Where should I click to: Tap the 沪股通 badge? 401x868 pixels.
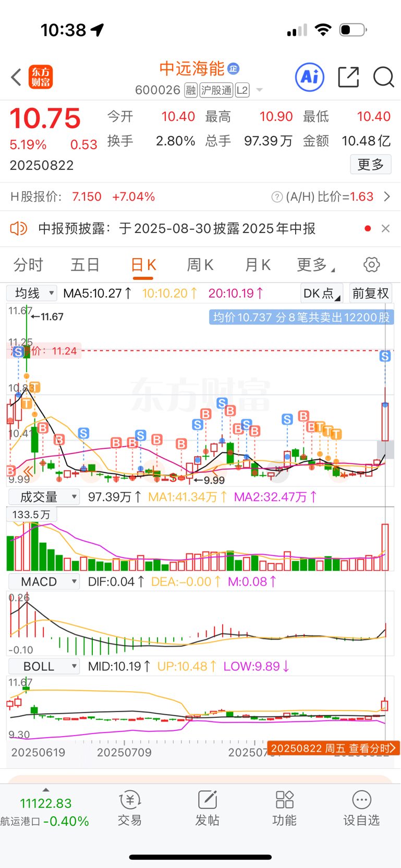pyautogui.click(x=216, y=90)
